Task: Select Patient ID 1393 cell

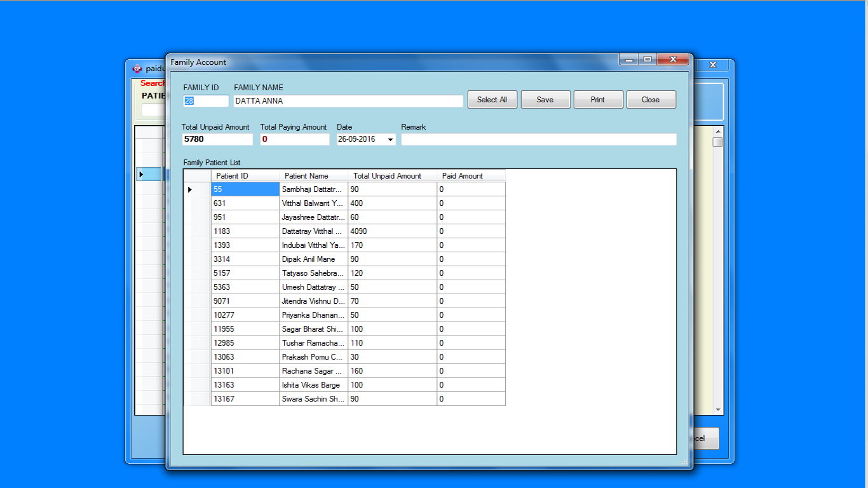Action: pos(245,245)
